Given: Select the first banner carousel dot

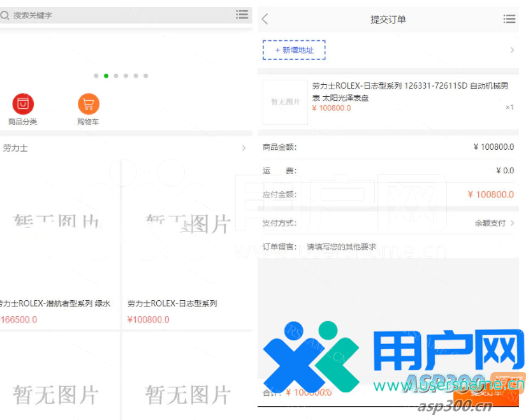Looking at the screenshot, I should coord(96,76).
